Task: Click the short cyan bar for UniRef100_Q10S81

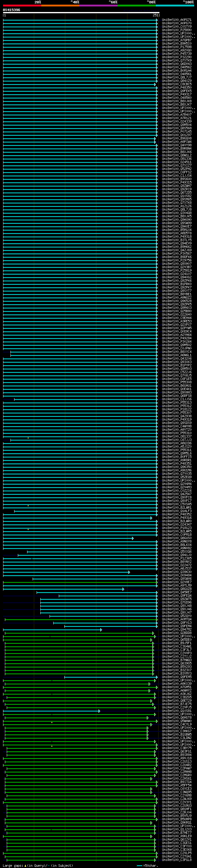Action: coord(51,711)
